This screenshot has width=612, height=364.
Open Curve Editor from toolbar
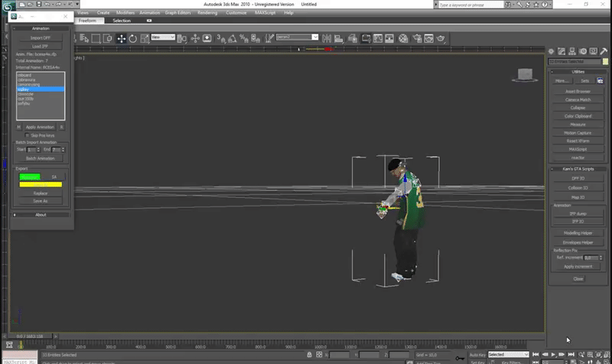[x=378, y=38]
